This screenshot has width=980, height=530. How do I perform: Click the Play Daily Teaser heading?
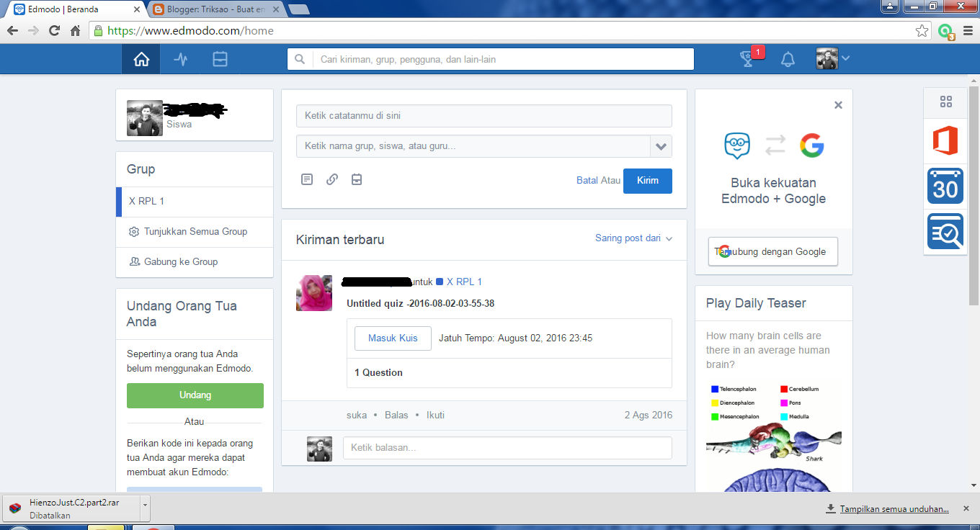coord(756,303)
